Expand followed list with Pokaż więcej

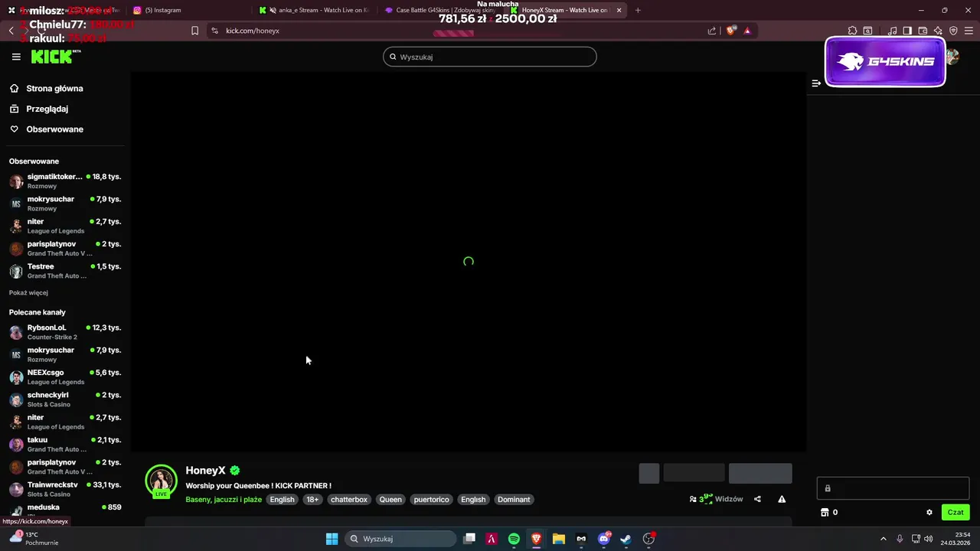pyautogui.click(x=28, y=292)
